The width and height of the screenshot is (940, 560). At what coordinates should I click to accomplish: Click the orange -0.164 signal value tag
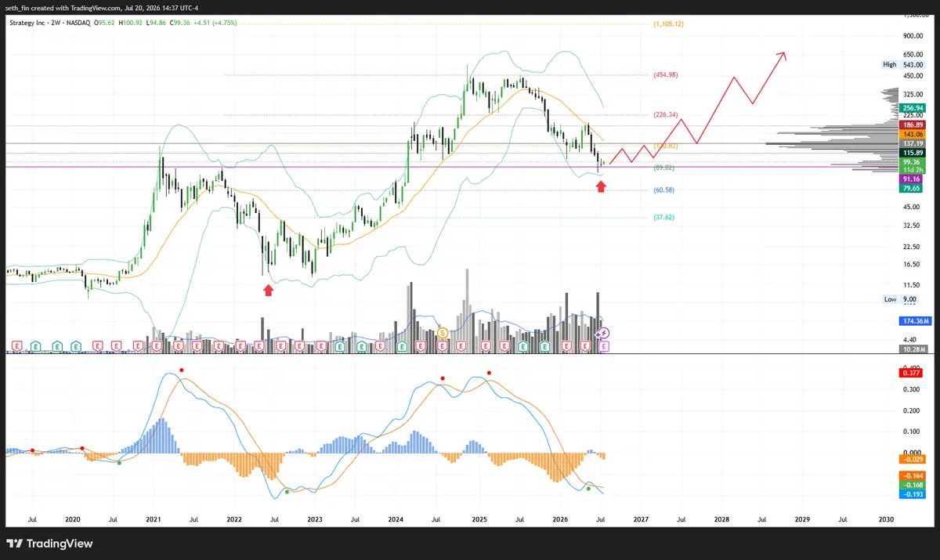pos(913,476)
